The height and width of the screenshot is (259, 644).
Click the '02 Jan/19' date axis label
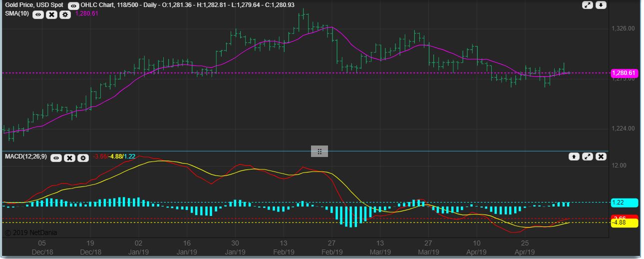[x=138, y=247]
